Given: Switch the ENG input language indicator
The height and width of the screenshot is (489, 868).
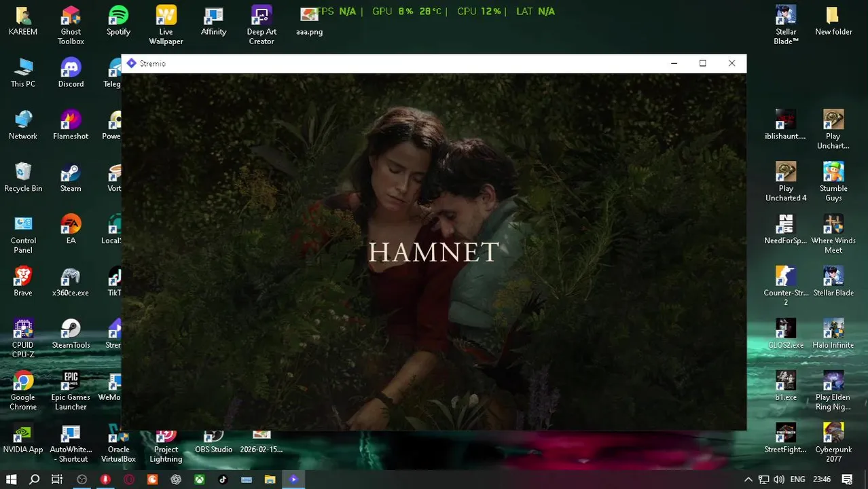Looking at the screenshot, I should pos(798,479).
